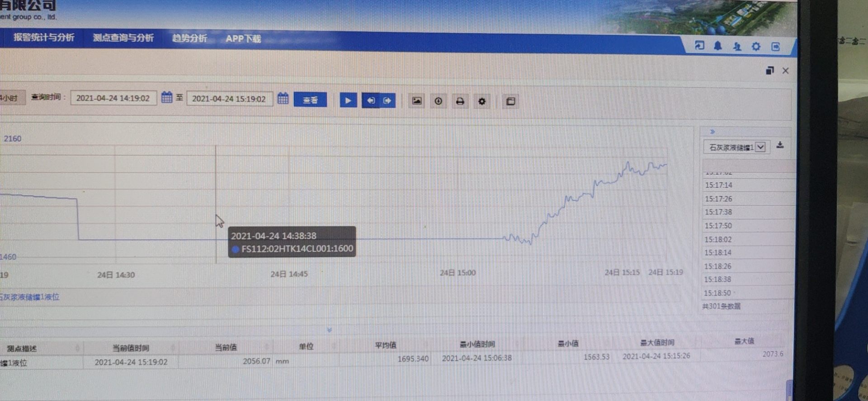Open chart settings gear in toolbar

[x=482, y=101]
